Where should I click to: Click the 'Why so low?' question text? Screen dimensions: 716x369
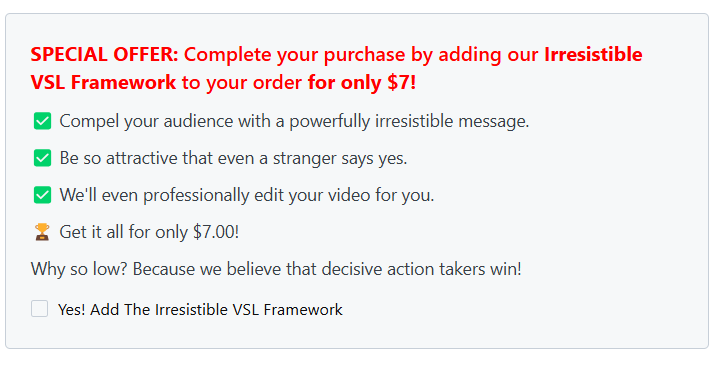pos(79,269)
